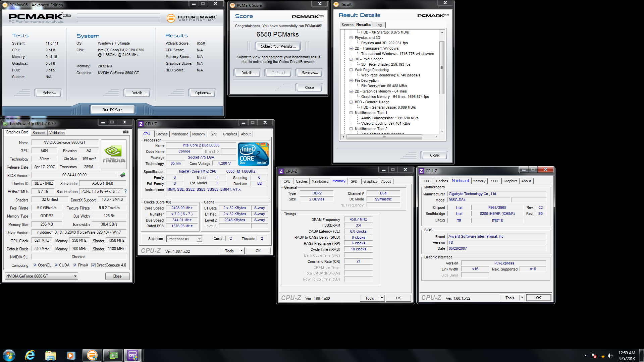This screenshot has width=644, height=362.
Task: Click the Options... button in PCMark05
Action: coord(203,93)
